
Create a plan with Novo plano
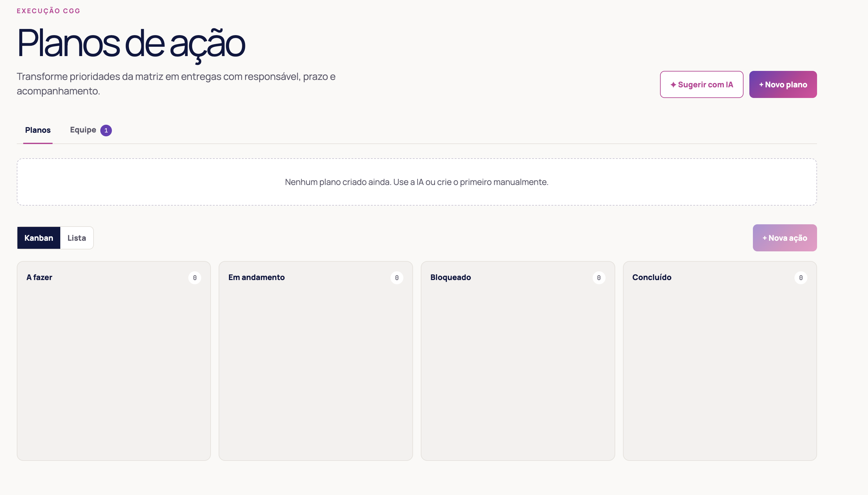783,84
